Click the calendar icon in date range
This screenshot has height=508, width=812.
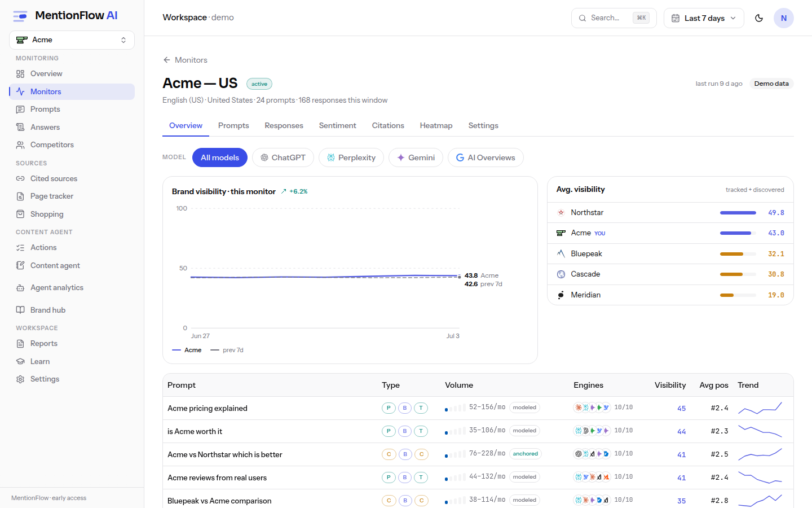pos(676,18)
